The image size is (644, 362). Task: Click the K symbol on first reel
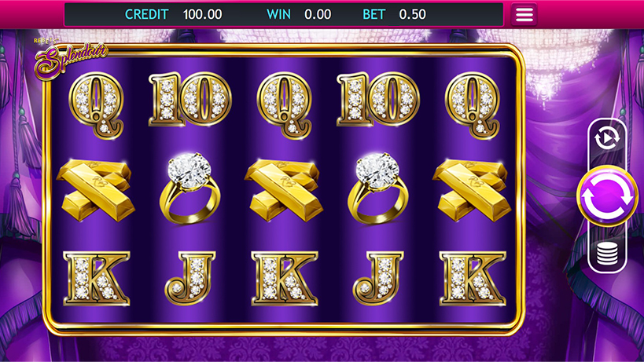(x=97, y=278)
